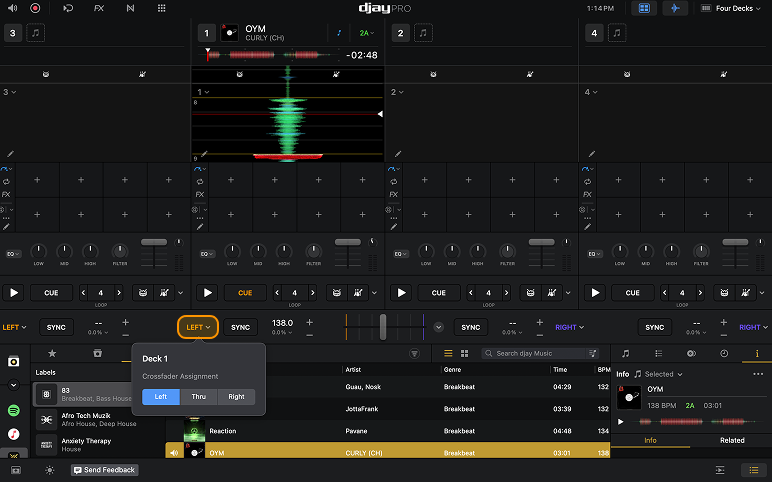Click the crossfader slider handle
The width and height of the screenshot is (772, 482).
point(381,327)
